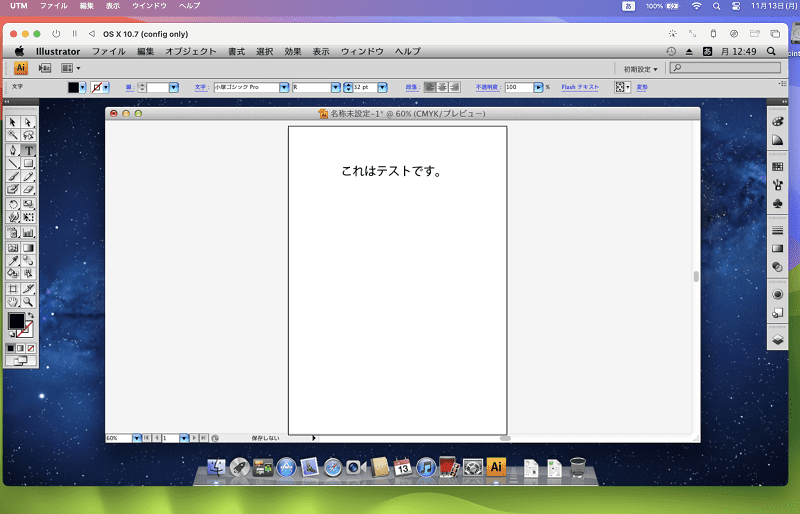
Task: Open the font size 12 pt dropdown
Action: point(382,87)
